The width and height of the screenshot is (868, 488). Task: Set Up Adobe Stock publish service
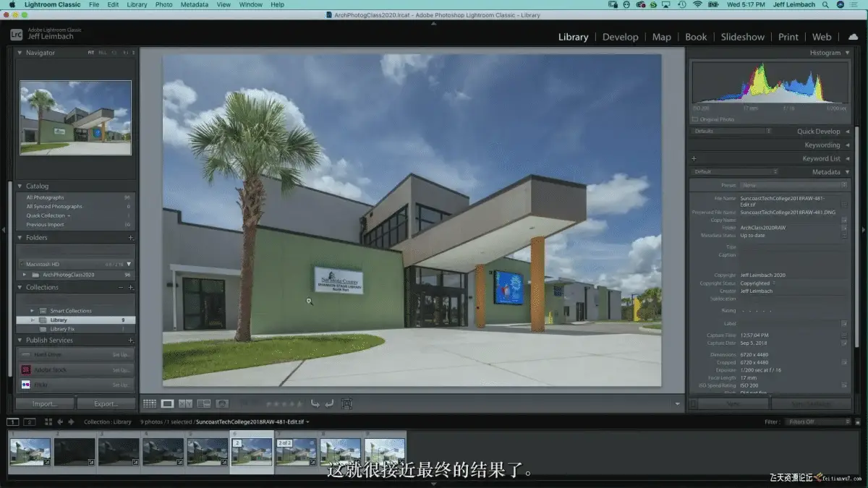point(121,370)
